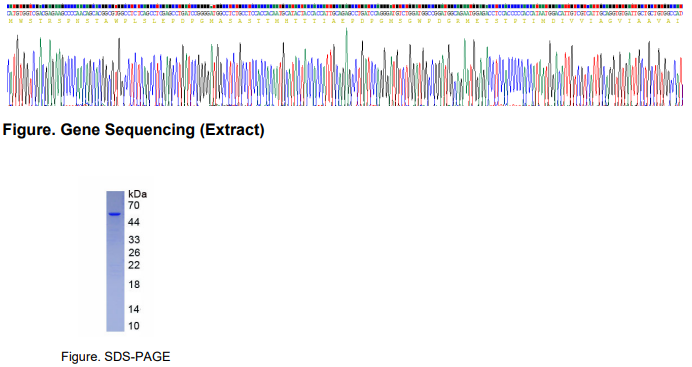
Task: Select the 26 kDa marker label
Action: 134,253
